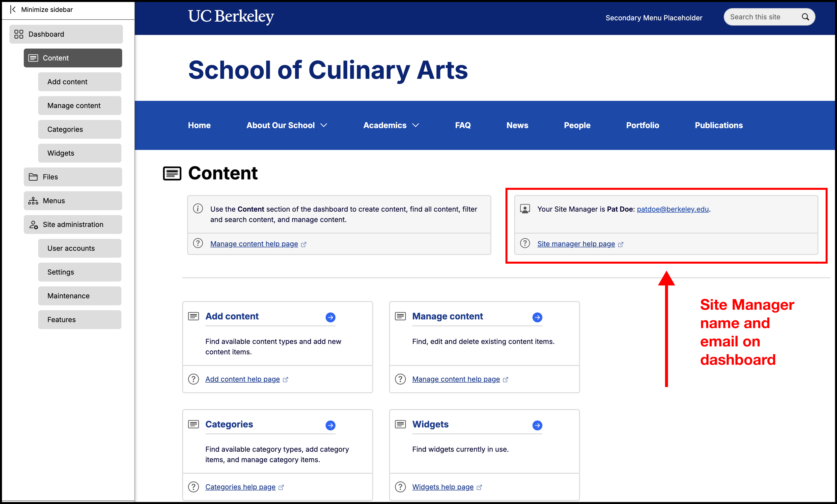The height and width of the screenshot is (504, 837).
Task: Open Manage content help page link in card
Action: pyautogui.click(x=456, y=379)
